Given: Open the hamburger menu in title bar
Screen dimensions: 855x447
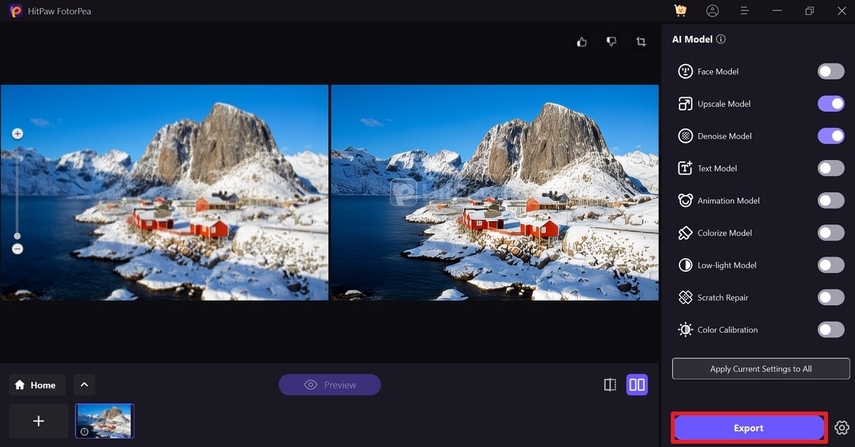Looking at the screenshot, I should click(x=744, y=10).
